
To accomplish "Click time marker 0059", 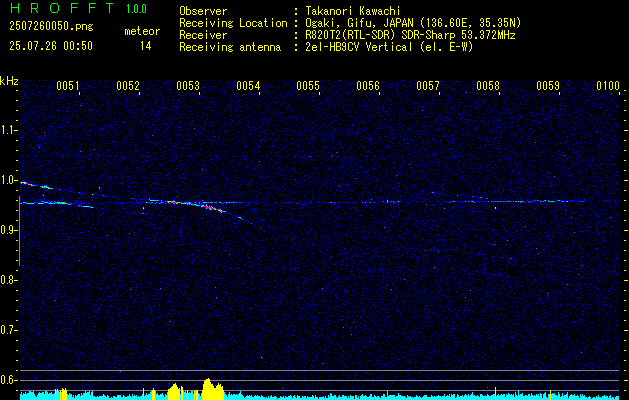I will pyautogui.click(x=548, y=85).
